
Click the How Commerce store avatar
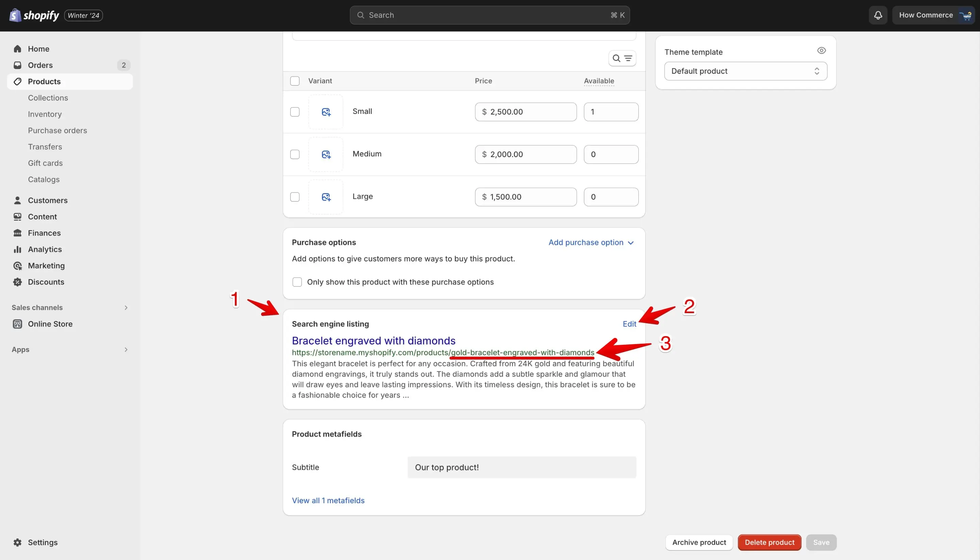(965, 15)
